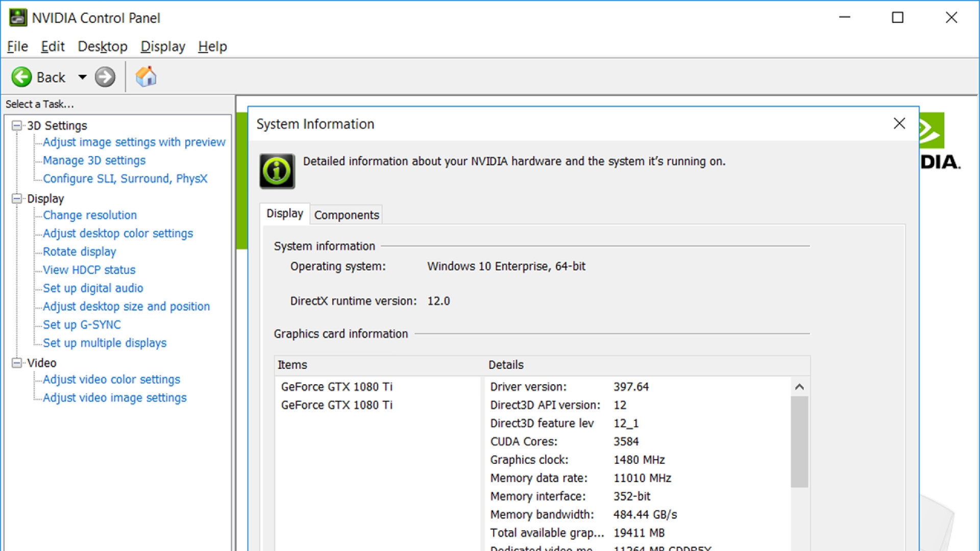The width and height of the screenshot is (980, 551).
Task: Open Configure SLI, Surround, PhysX
Action: 125,179
